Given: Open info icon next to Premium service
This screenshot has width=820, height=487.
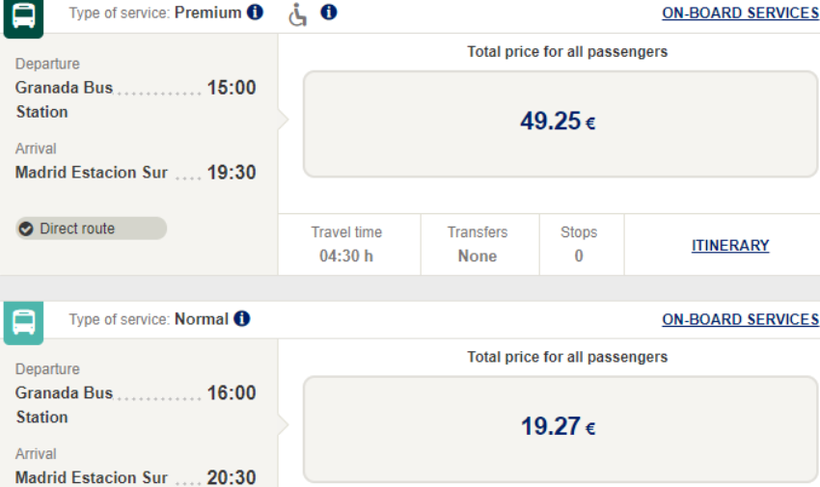Looking at the screenshot, I should point(255,13).
